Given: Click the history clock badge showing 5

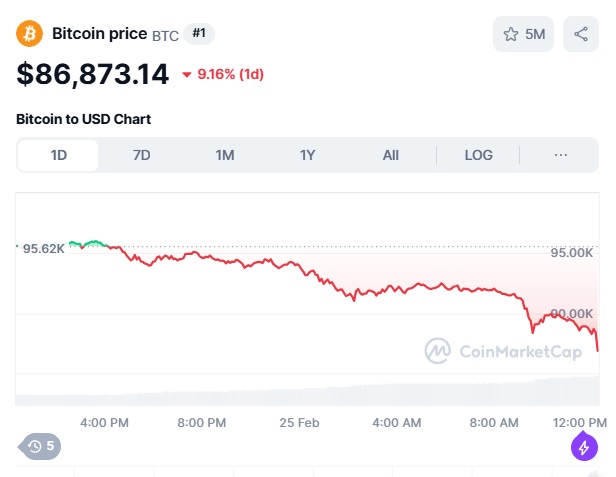Looking at the screenshot, I should click(40, 446).
